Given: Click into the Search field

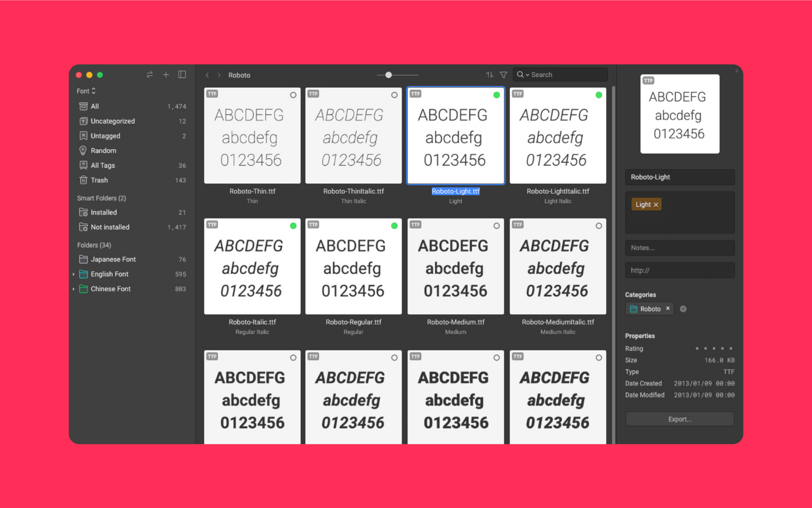Looking at the screenshot, I should 560,75.
